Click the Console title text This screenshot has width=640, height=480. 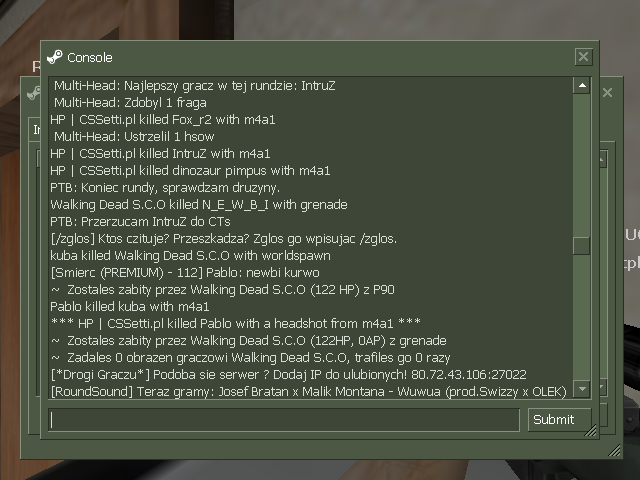click(90, 58)
